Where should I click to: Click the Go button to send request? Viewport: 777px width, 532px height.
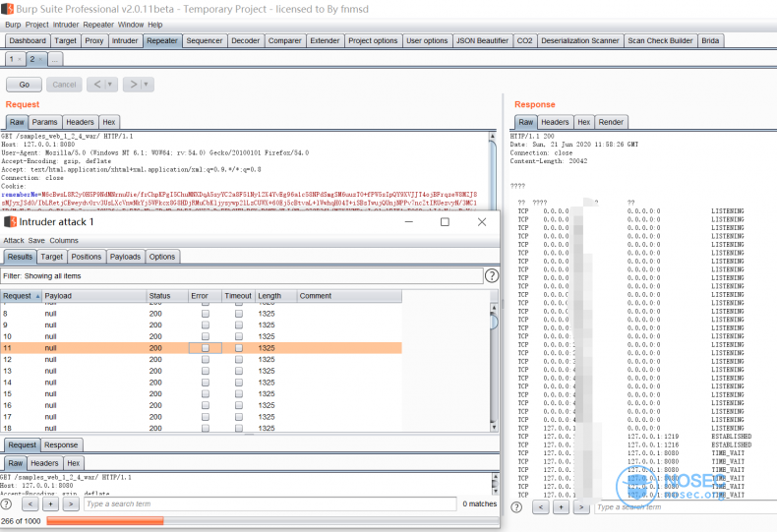pos(25,85)
